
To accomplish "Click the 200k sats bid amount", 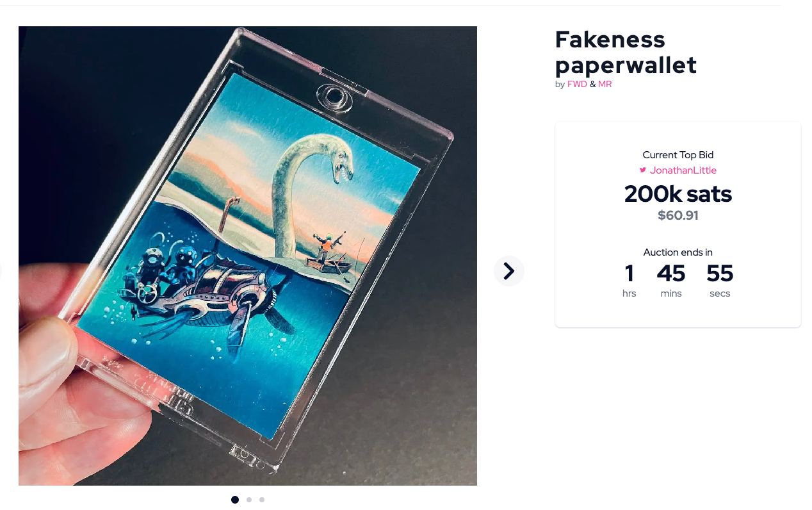I will 678,194.
